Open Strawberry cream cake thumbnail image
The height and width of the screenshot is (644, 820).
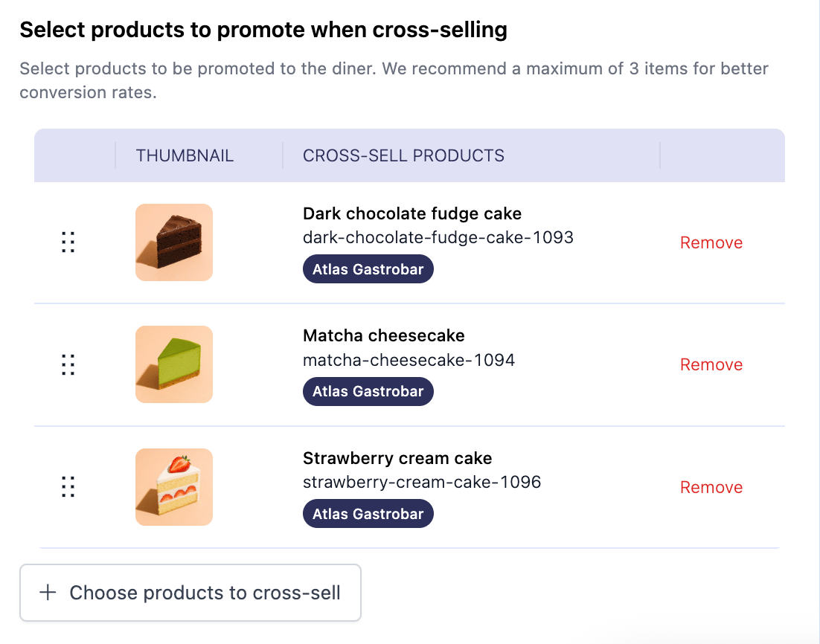pos(174,486)
